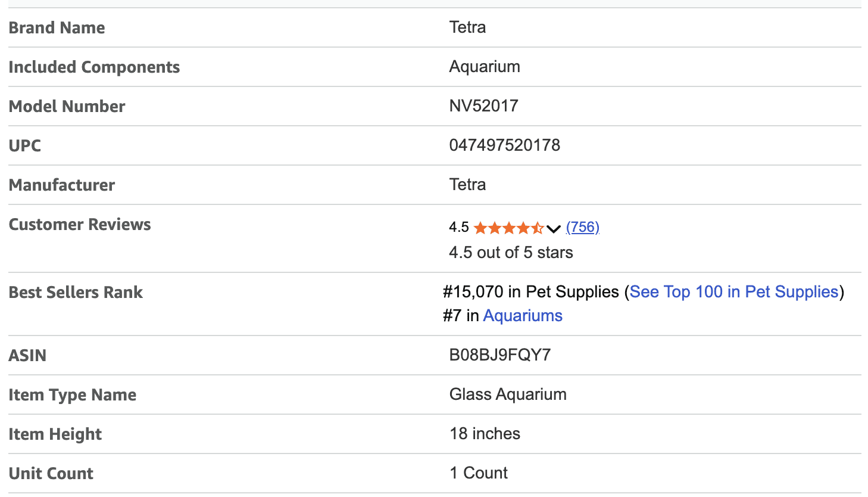This screenshot has width=868, height=497.
Task: Open See Top 100 in Pet Supplies
Action: tap(733, 292)
